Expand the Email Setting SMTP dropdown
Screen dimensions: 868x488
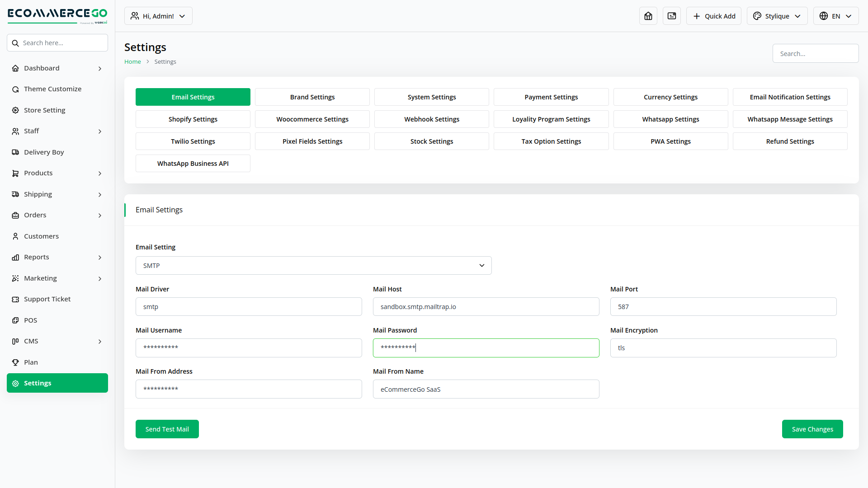tap(313, 266)
